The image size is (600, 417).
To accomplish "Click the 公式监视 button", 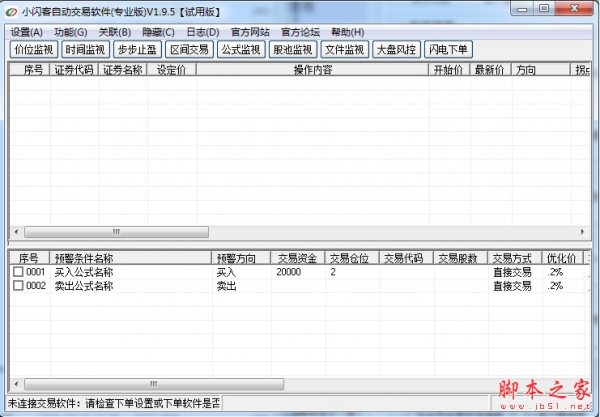I will (x=241, y=49).
